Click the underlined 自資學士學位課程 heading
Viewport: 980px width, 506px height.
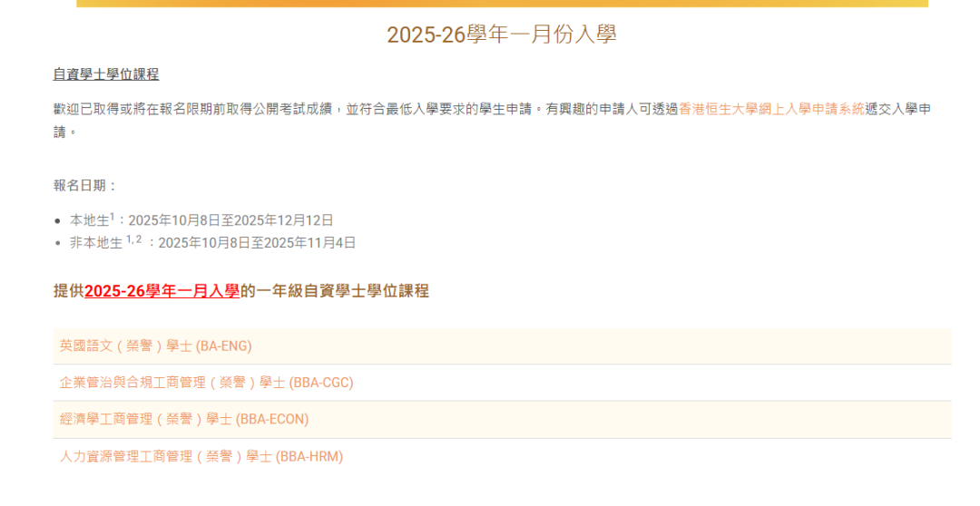(106, 74)
